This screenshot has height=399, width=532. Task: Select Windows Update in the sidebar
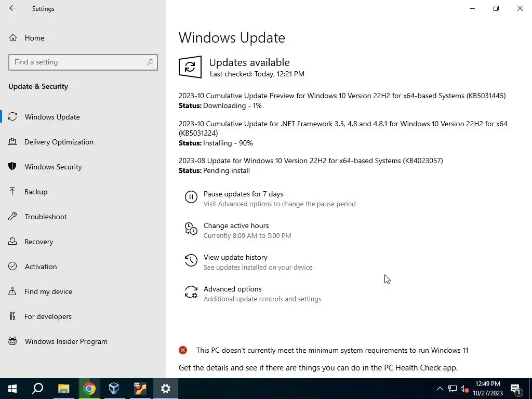coord(83,117)
